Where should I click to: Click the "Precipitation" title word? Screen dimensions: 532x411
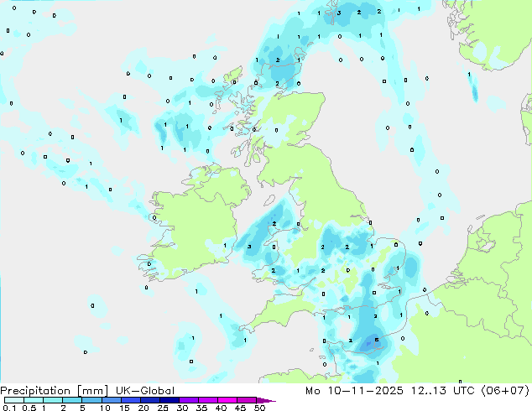tap(35, 391)
